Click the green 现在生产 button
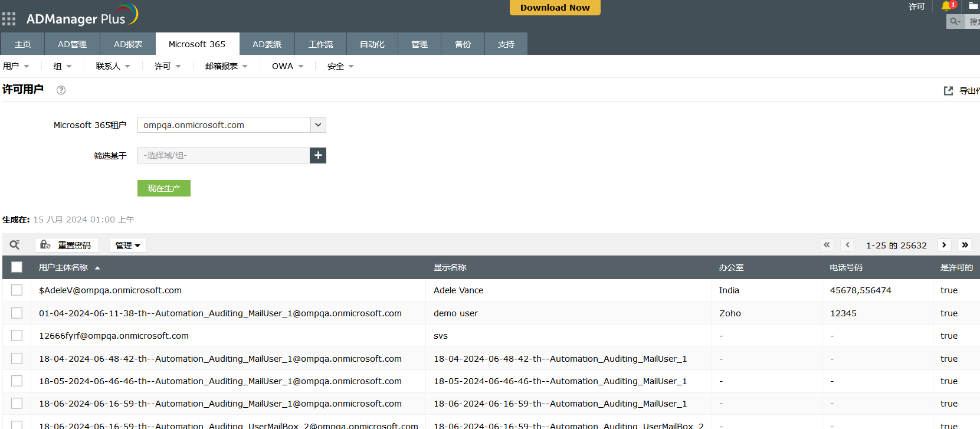The height and width of the screenshot is (429, 980). point(164,188)
